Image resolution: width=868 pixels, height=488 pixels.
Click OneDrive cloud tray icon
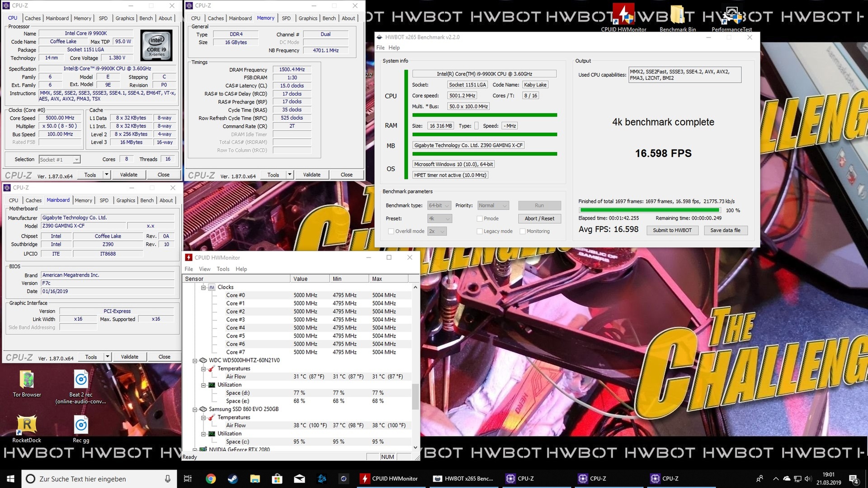787,479
